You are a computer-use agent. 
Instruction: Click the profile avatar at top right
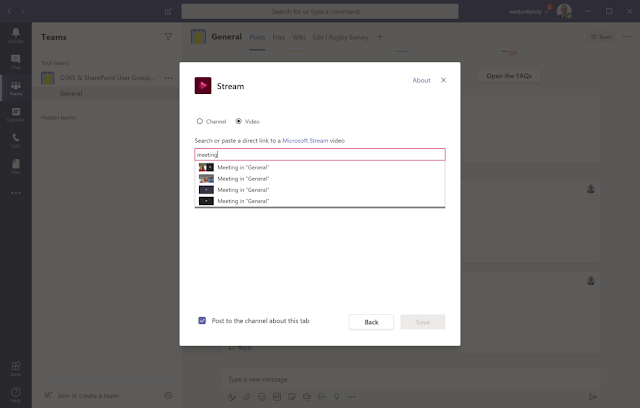click(x=564, y=11)
